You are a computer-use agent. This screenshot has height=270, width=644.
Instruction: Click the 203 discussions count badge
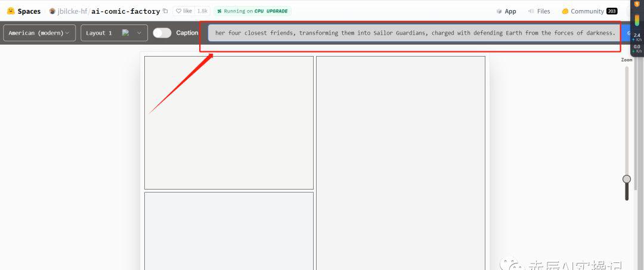click(612, 11)
